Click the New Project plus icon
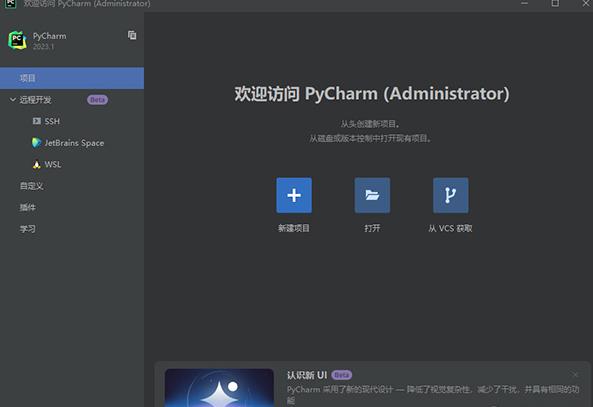This screenshot has width=593, height=407. click(294, 195)
